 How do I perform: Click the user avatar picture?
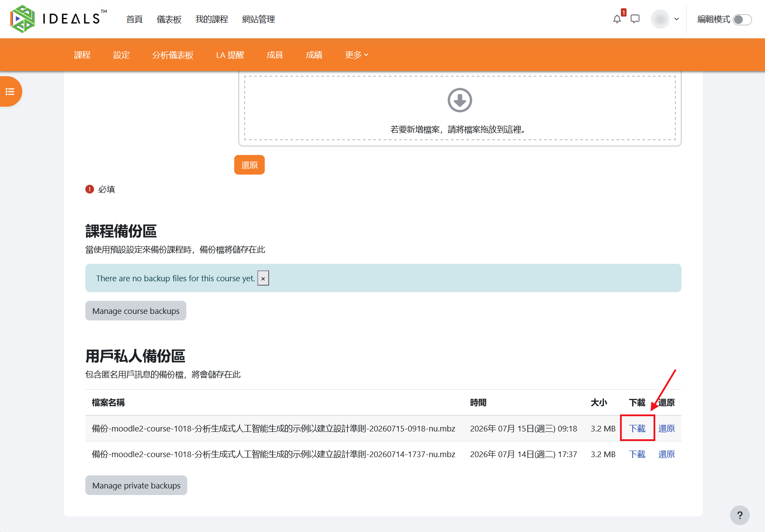[660, 19]
